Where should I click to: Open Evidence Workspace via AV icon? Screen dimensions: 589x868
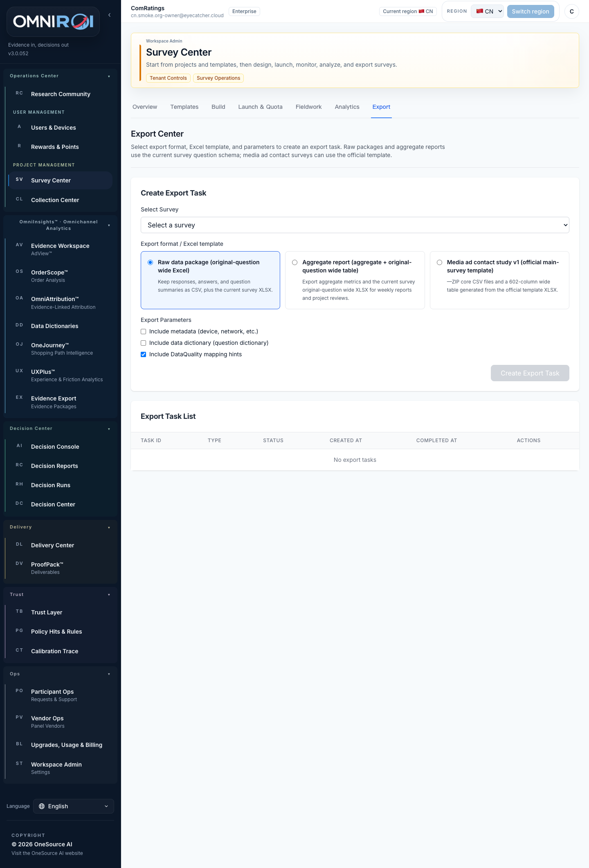(x=19, y=245)
